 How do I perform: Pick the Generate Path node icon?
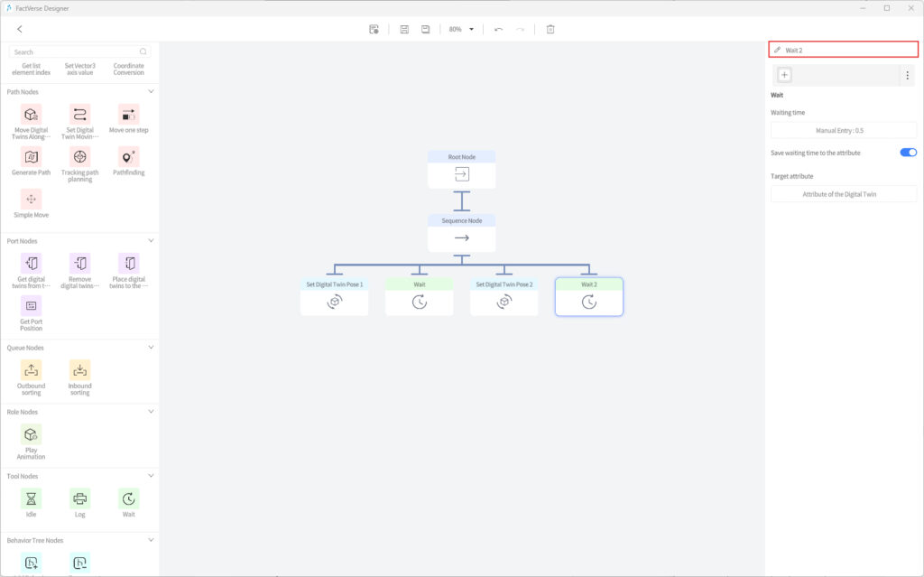pyautogui.click(x=32, y=157)
